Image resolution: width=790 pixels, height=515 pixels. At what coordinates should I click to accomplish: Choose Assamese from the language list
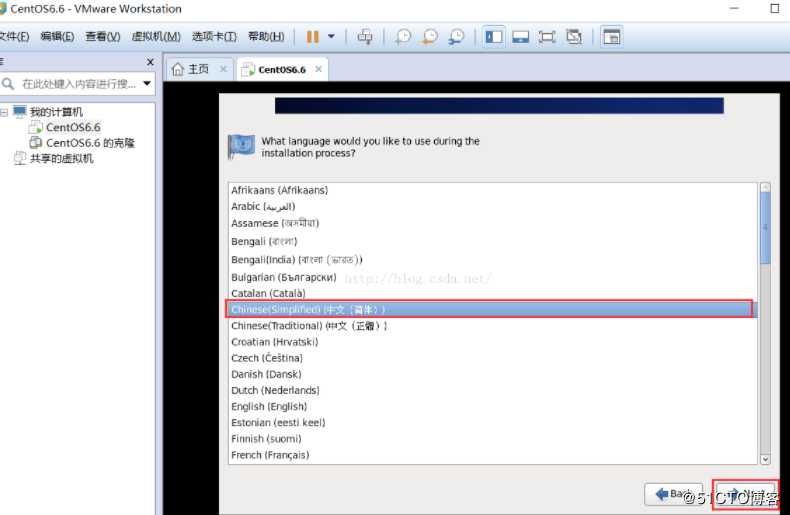coord(492,223)
